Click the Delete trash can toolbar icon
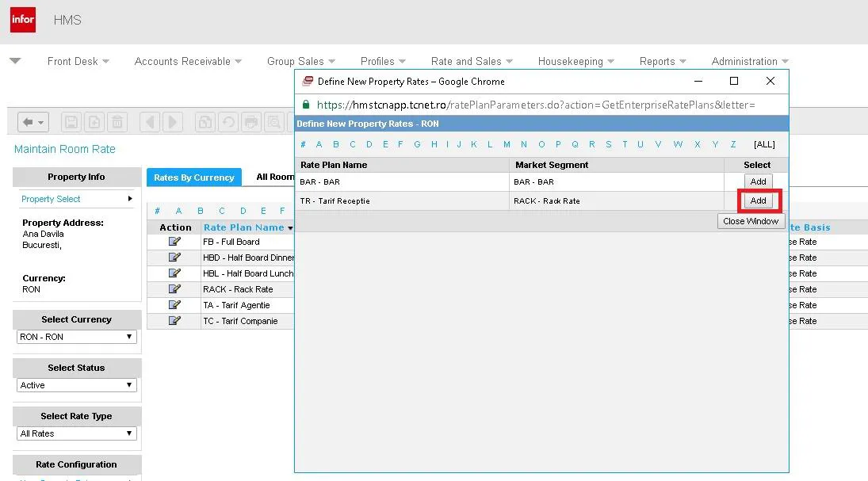Screen dimensions: 868x481 [117, 122]
